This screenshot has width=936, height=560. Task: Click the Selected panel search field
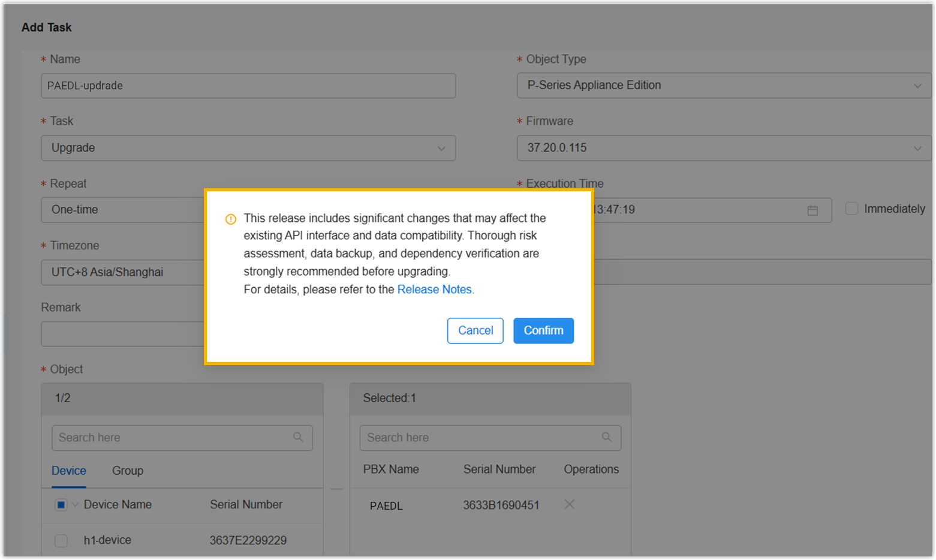tap(480, 438)
